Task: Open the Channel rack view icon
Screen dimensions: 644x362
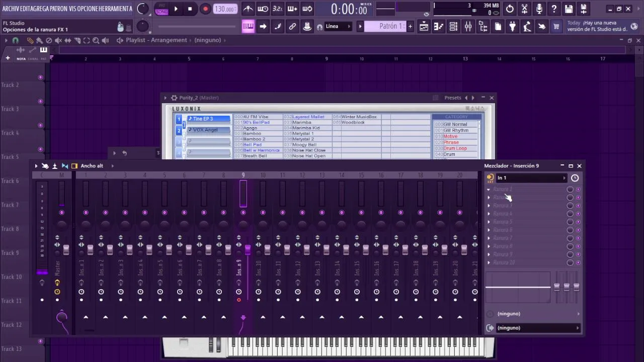Action: pyautogui.click(x=453, y=27)
